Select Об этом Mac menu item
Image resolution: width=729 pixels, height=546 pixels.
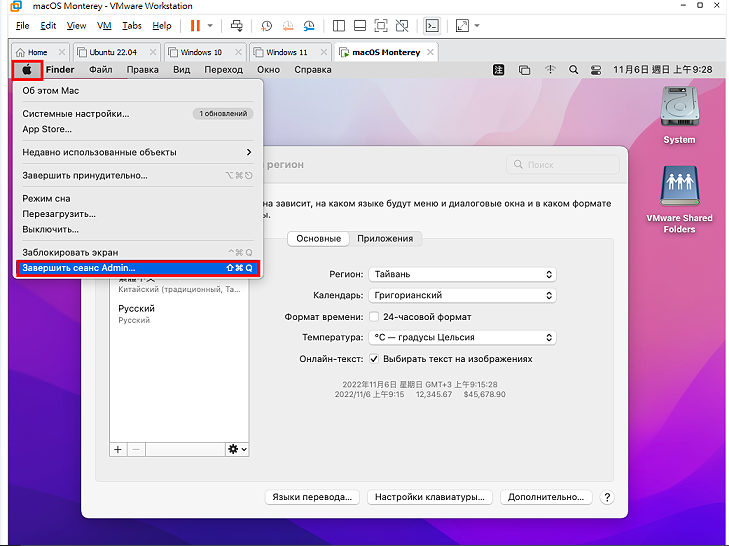click(138, 91)
